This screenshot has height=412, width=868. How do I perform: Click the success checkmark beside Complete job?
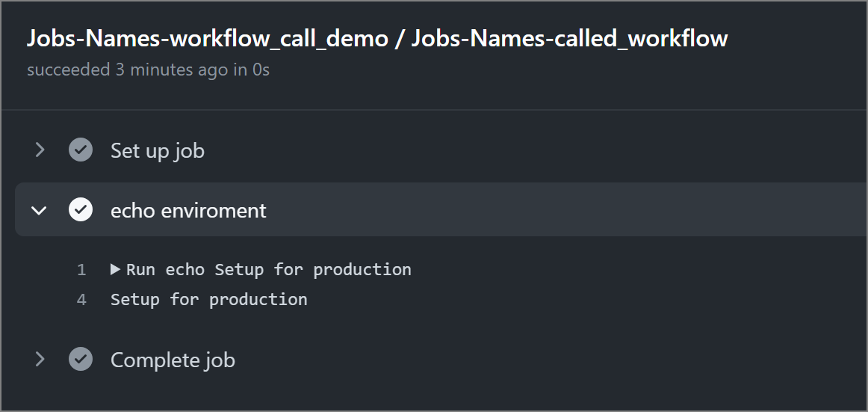(81, 360)
